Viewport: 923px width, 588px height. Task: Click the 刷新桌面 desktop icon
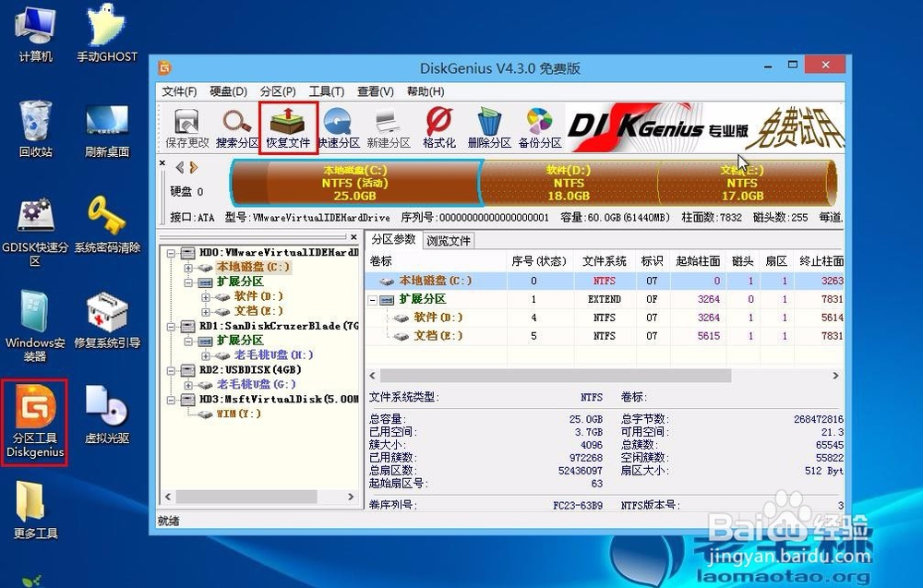coord(106,131)
